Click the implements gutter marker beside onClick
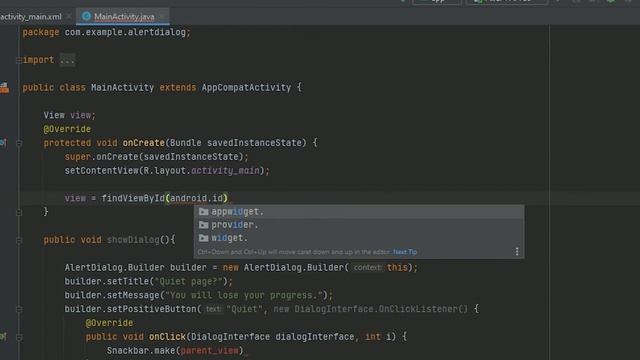This screenshot has width=640, height=360. pos(3,337)
